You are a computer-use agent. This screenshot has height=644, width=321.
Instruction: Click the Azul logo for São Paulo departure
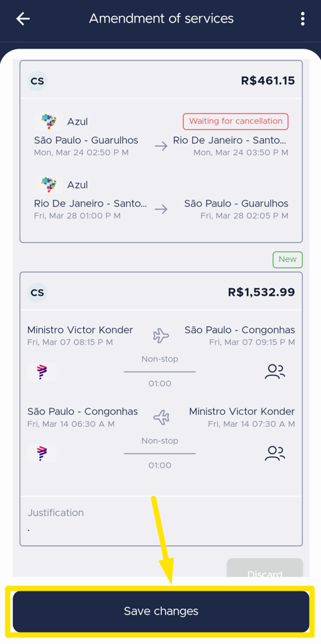click(x=49, y=122)
